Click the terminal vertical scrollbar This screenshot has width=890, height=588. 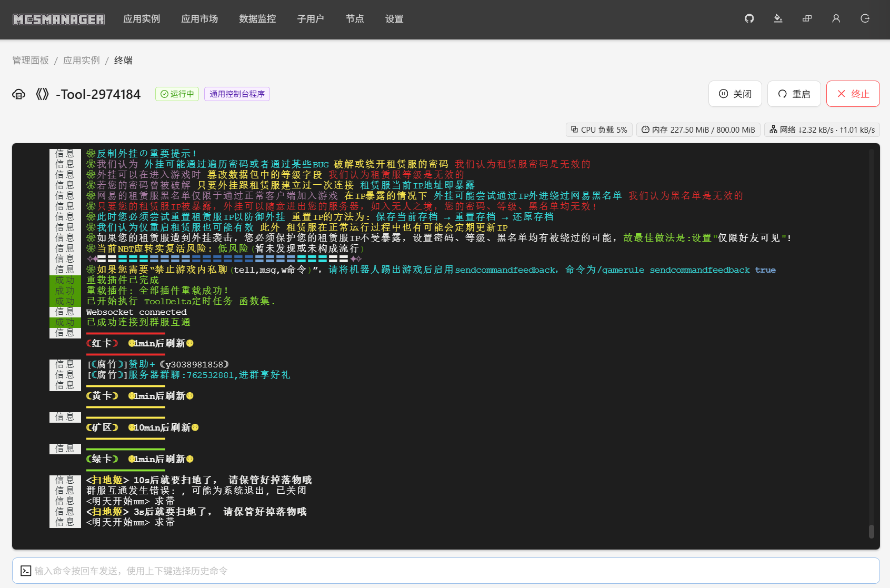point(871,531)
